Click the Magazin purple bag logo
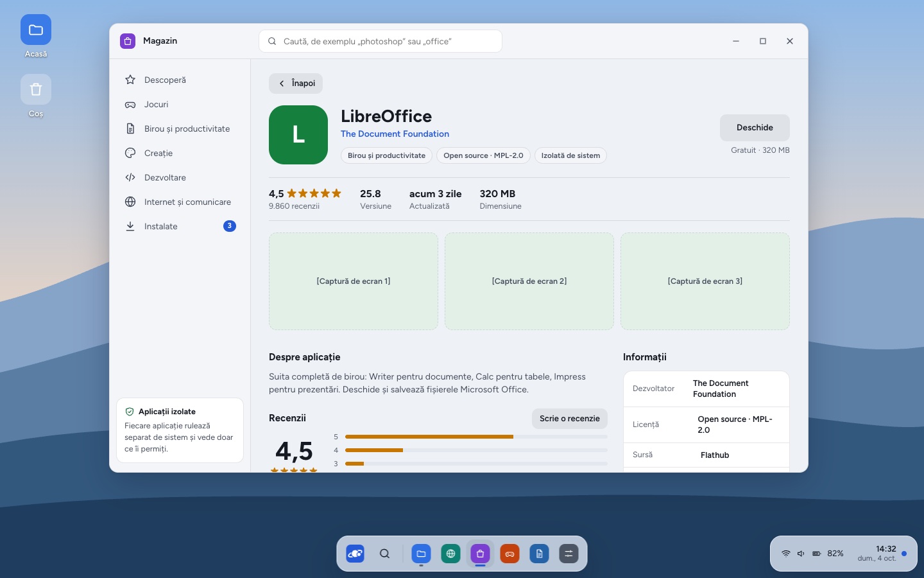This screenshot has height=578, width=924. coord(128,41)
